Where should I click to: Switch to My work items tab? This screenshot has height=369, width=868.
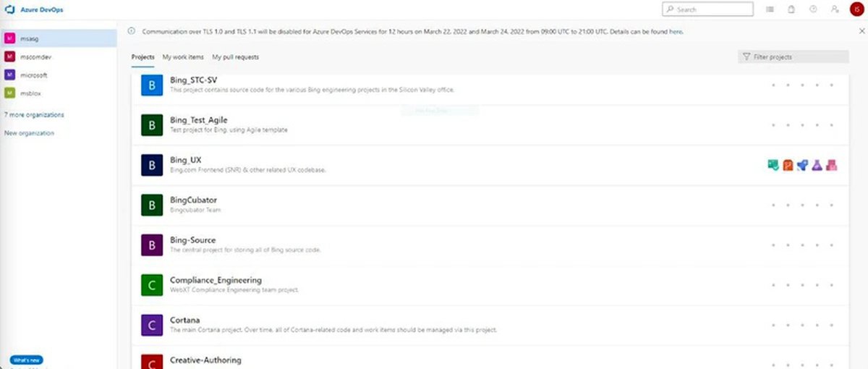[183, 57]
